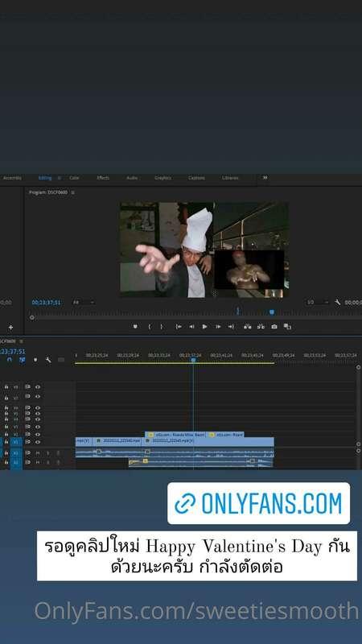This screenshot has height=644, width=362.
Task: Switch to the Graphics workspace tab
Action: pyautogui.click(x=163, y=178)
